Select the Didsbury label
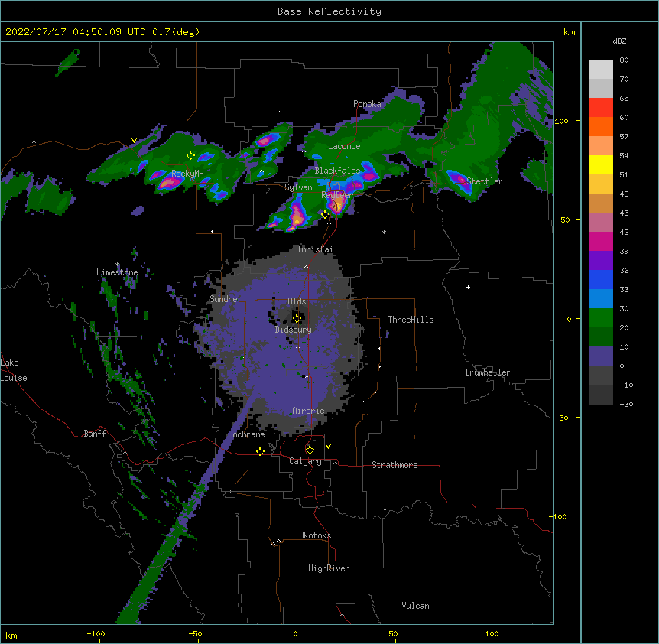The width and height of the screenshot is (659, 644). 294,330
